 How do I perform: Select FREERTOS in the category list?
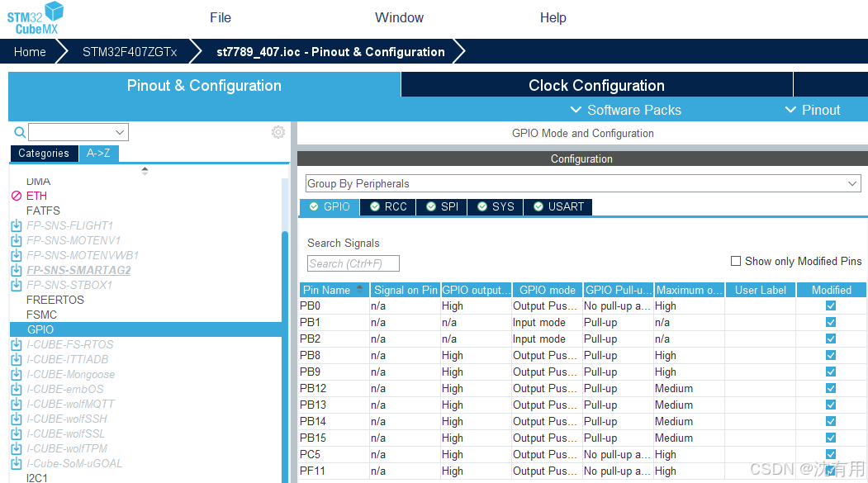(55, 300)
